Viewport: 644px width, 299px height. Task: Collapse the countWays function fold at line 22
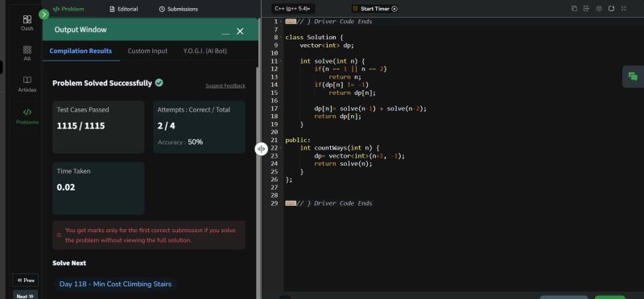coord(282,148)
